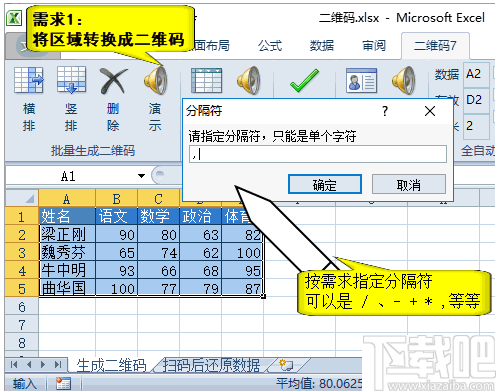Go to next sheet navigation arrow
This screenshot has width=498, height=391.
(43, 364)
